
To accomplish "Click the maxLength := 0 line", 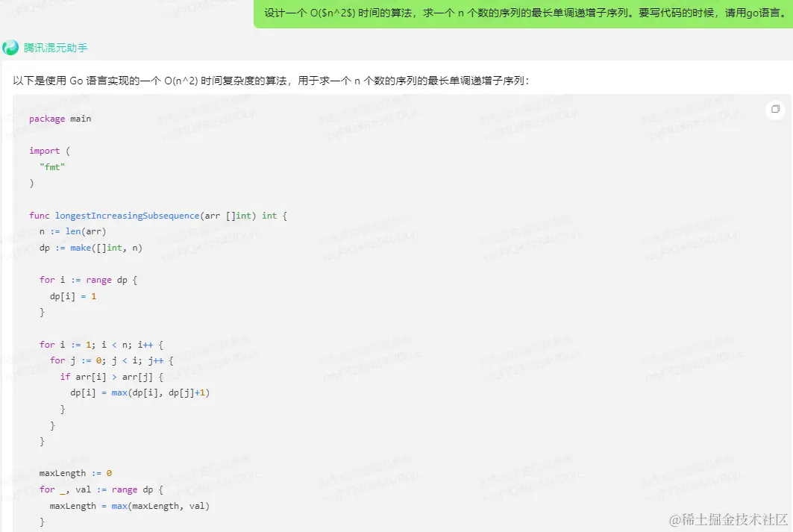I will coord(74,472).
